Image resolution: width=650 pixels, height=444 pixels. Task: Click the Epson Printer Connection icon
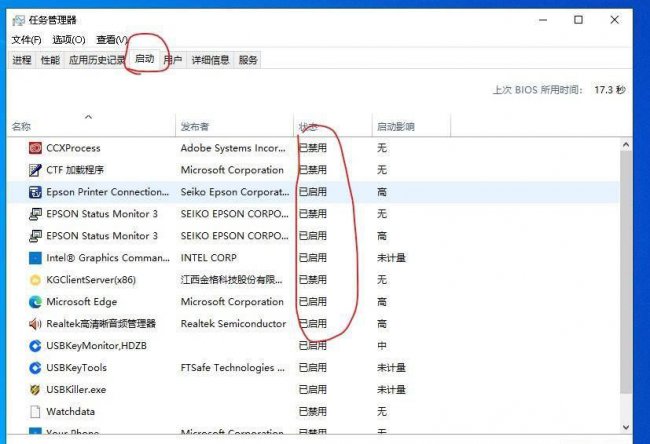(35, 192)
